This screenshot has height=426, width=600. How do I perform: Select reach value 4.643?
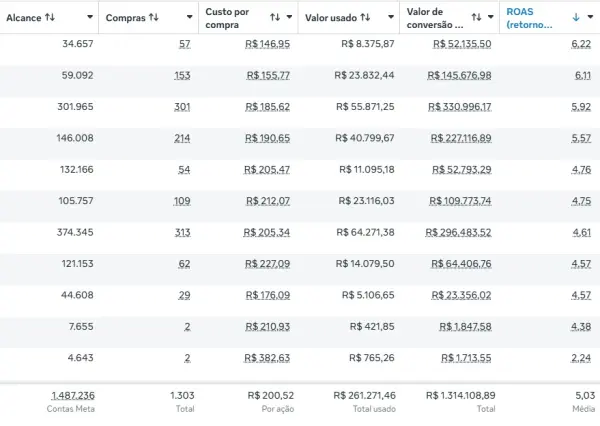point(80,357)
